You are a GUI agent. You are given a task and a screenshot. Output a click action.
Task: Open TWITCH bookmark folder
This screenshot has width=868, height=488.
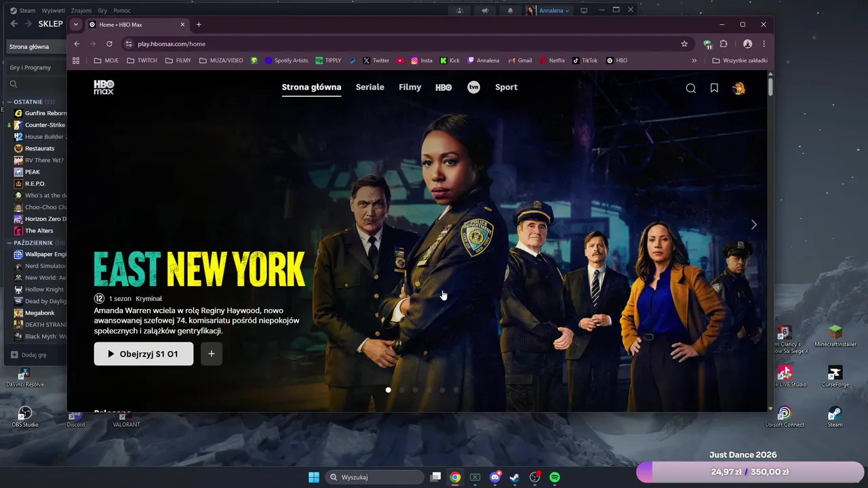142,60
